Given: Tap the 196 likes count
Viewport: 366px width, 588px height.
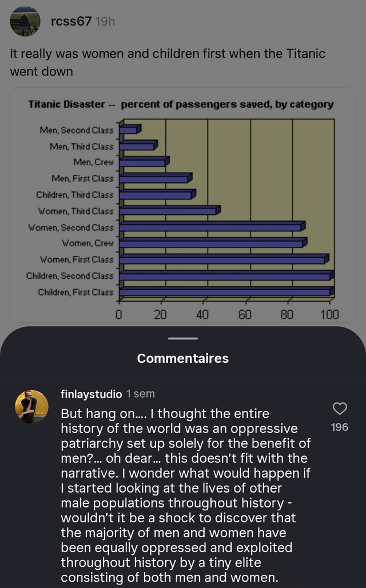Looking at the screenshot, I should coord(340,427).
